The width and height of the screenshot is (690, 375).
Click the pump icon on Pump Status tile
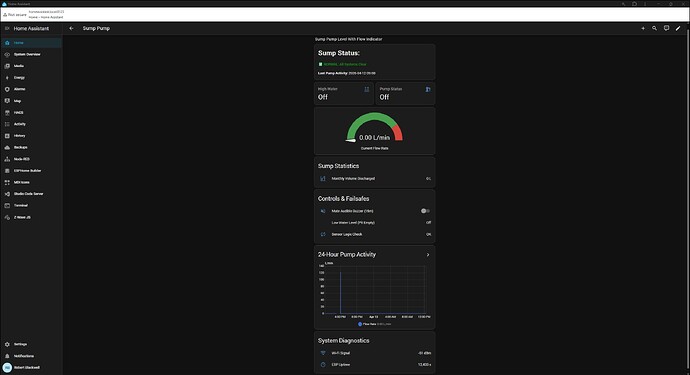tap(428, 89)
